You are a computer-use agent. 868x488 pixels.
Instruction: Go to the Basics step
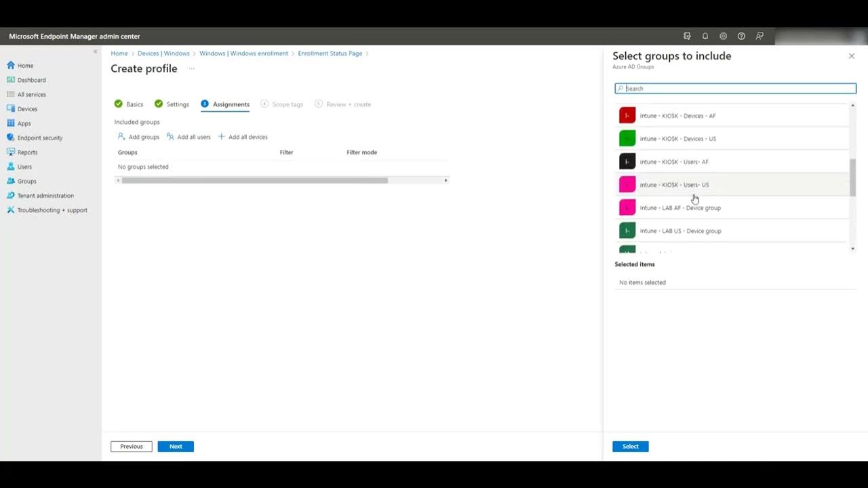click(129, 104)
